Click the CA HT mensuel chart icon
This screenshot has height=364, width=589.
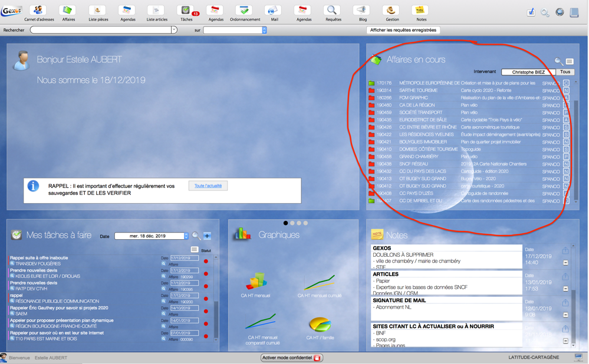pos(256,282)
